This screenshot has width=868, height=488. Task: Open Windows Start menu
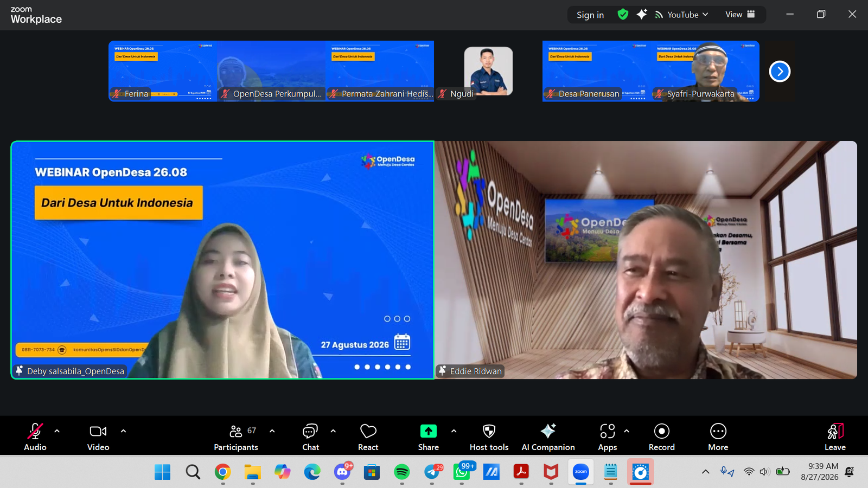pyautogui.click(x=162, y=472)
